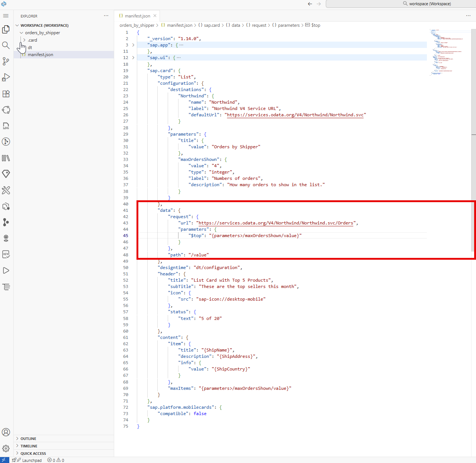Viewport: 476px width, 463px height.
Task: Unfold the collapsed sap.app block arrow
Action: click(133, 45)
